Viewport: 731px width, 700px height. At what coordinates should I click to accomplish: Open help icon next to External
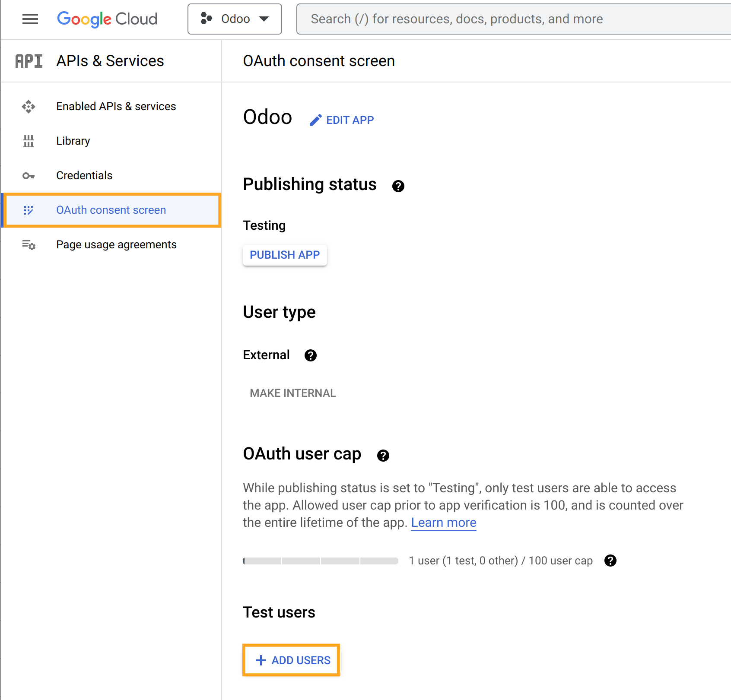pyautogui.click(x=311, y=355)
